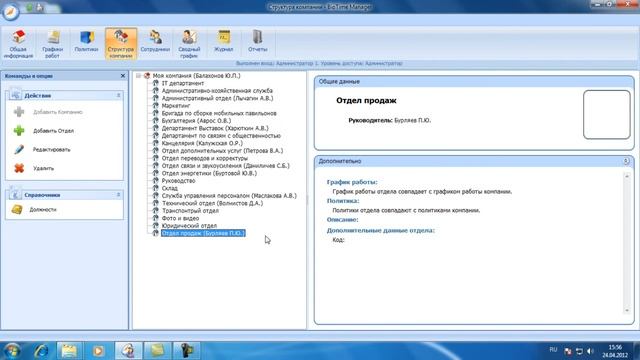Click the Дополнительно panel scrollbar down arrow
The width and height of the screenshot is (640, 360).
click(x=627, y=310)
